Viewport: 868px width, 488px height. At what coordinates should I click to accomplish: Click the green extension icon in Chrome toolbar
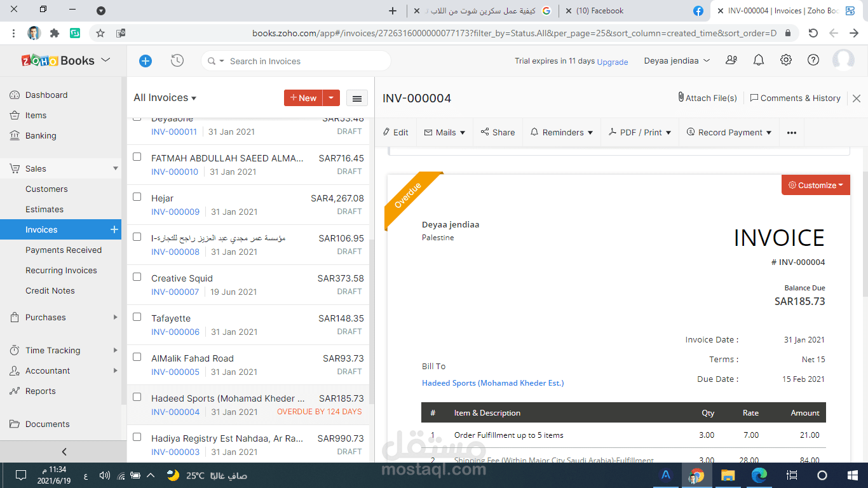point(74,33)
